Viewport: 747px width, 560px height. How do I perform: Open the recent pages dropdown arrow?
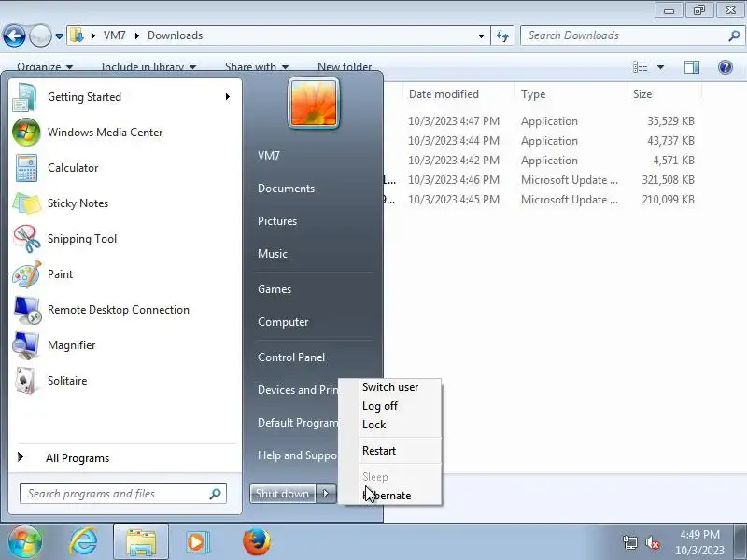click(59, 36)
